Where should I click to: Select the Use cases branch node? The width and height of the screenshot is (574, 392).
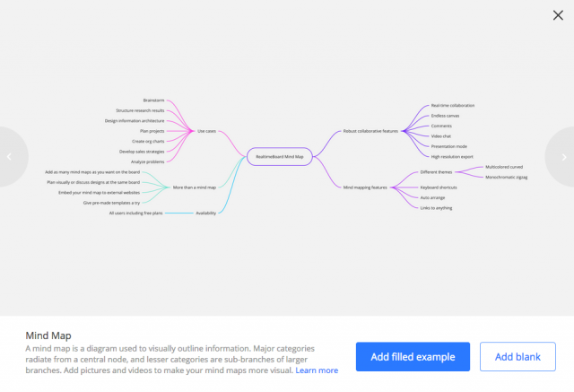207,131
